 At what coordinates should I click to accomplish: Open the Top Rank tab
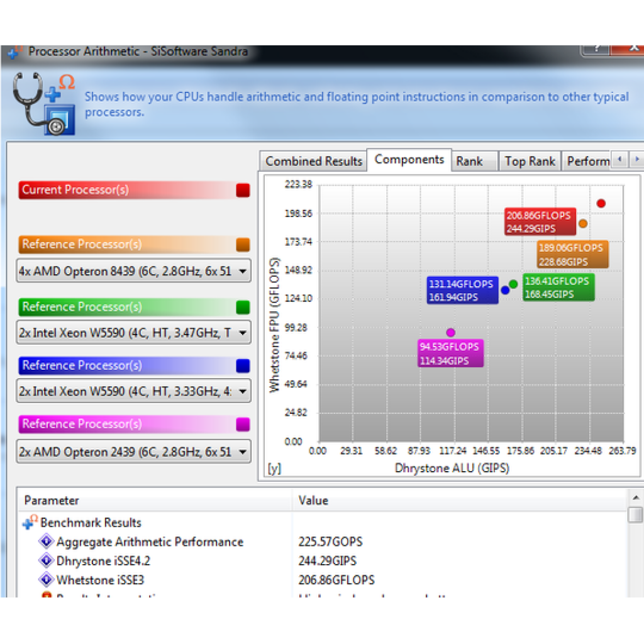pos(530,161)
